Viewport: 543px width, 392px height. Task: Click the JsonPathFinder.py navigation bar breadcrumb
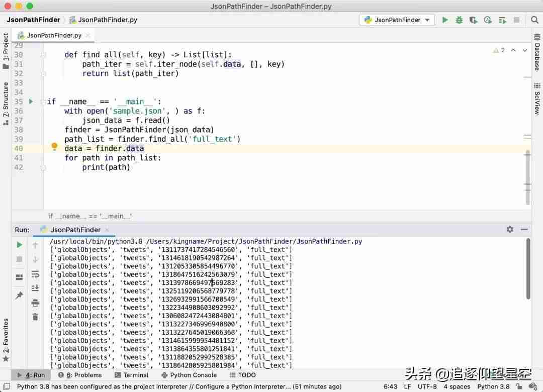click(104, 20)
